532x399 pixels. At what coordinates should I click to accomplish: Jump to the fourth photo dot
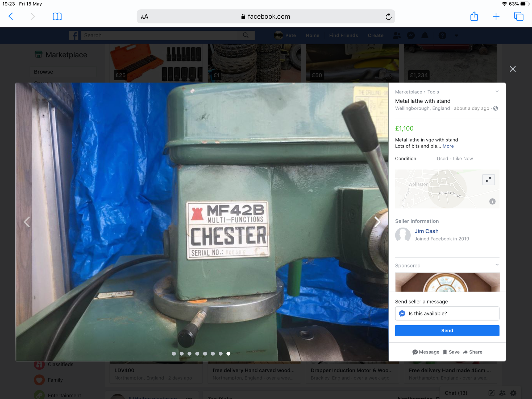(x=197, y=353)
